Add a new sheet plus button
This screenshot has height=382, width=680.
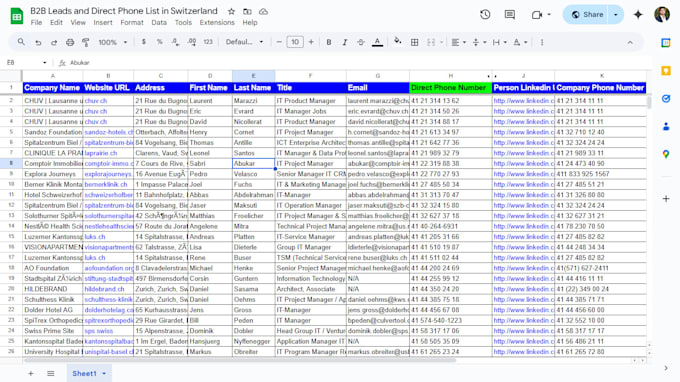[x=31, y=373]
